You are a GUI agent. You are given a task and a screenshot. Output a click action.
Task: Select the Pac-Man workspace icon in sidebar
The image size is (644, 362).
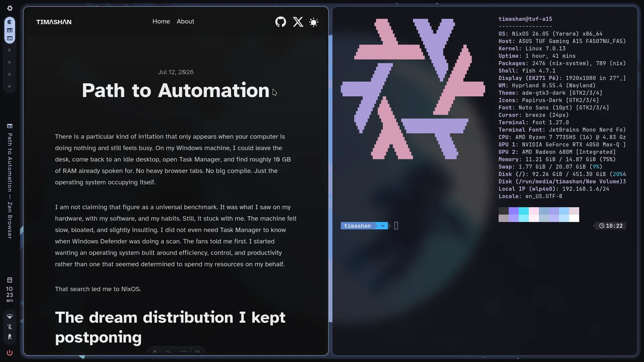click(x=10, y=22)
